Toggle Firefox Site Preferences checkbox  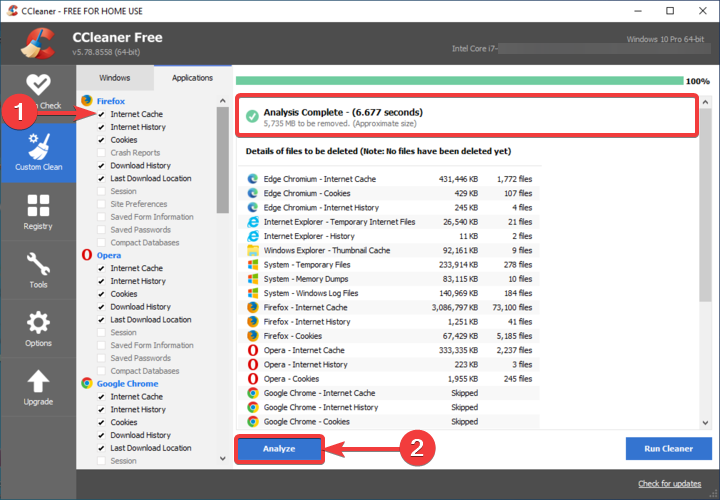101,204
